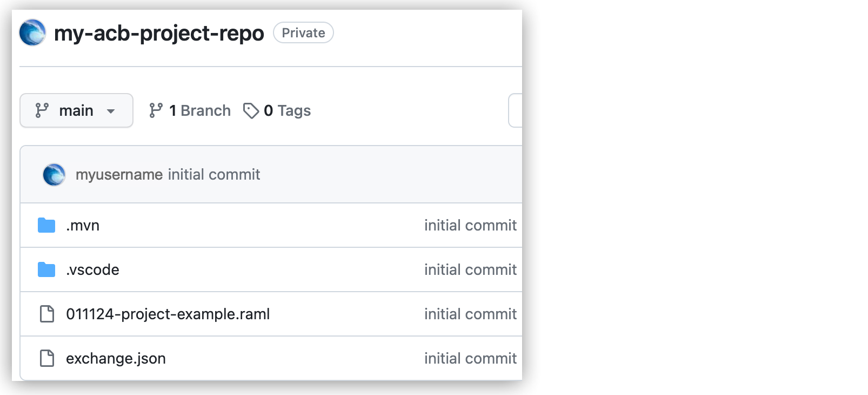Open the 0 Tags link
This screenshot has width=868, height=395.
click(x=287, y=110)
